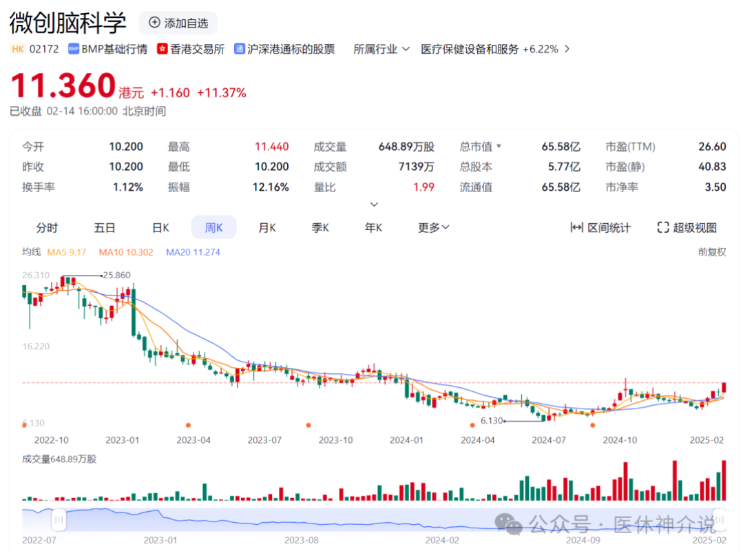The width and height of the screenshot is (743, 560).
Task: Click the stock name 微创脑科学
Action: [x=67, y=23]
